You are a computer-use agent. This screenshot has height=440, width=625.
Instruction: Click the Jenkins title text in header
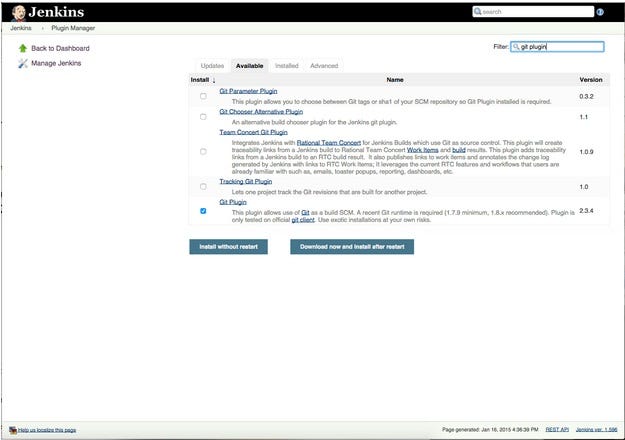coord(56,12)
